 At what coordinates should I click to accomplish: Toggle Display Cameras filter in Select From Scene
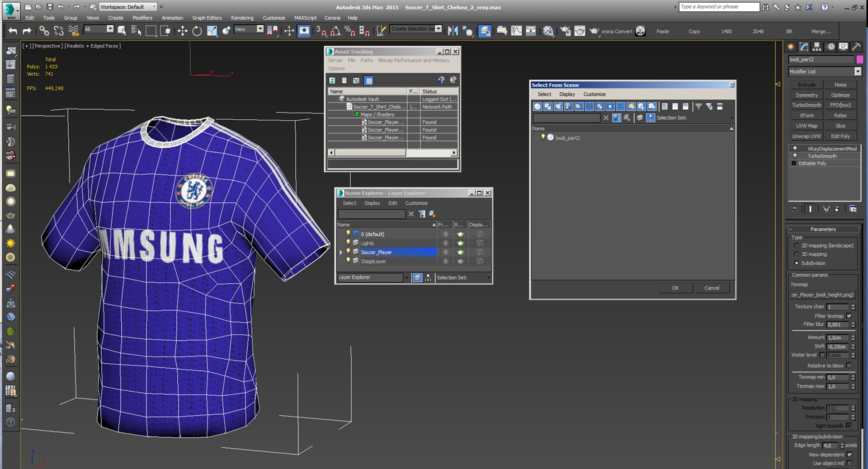pos(569,106)
